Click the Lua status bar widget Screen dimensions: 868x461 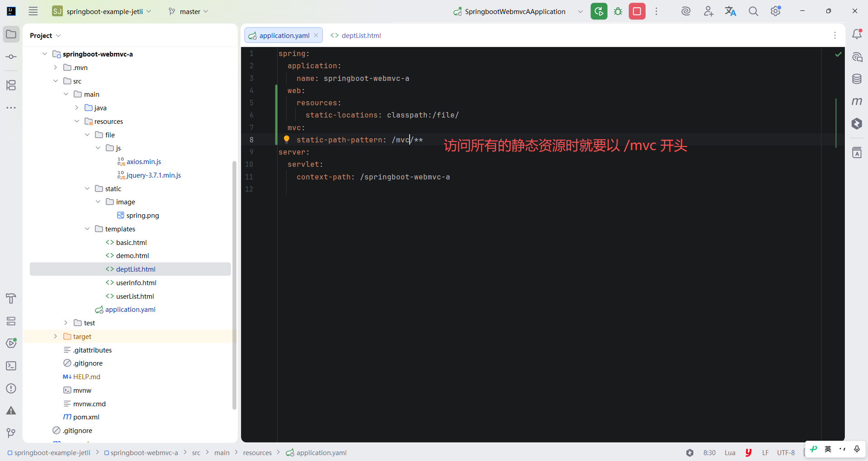(730, 452)
